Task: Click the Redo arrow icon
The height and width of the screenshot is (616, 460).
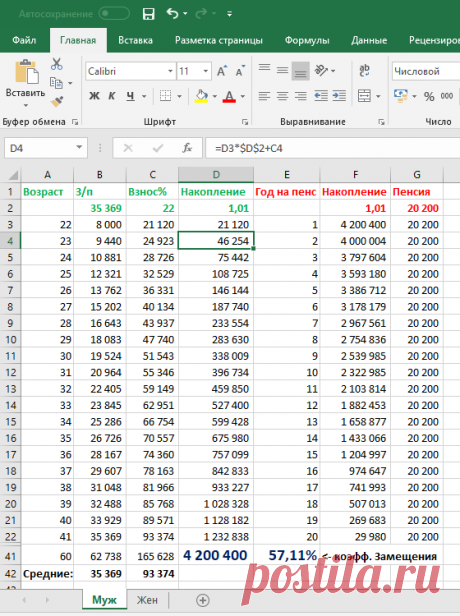Action: [201, 14]
